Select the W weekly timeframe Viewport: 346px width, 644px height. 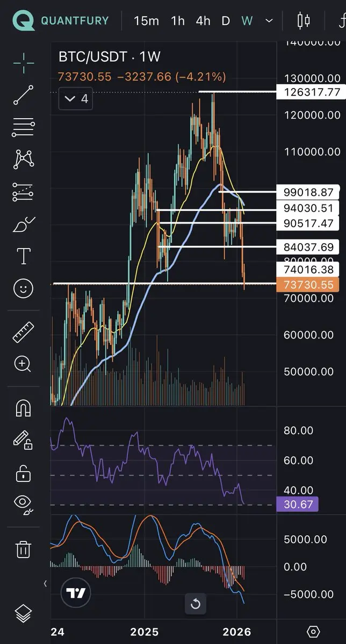[x=247, y=21]
